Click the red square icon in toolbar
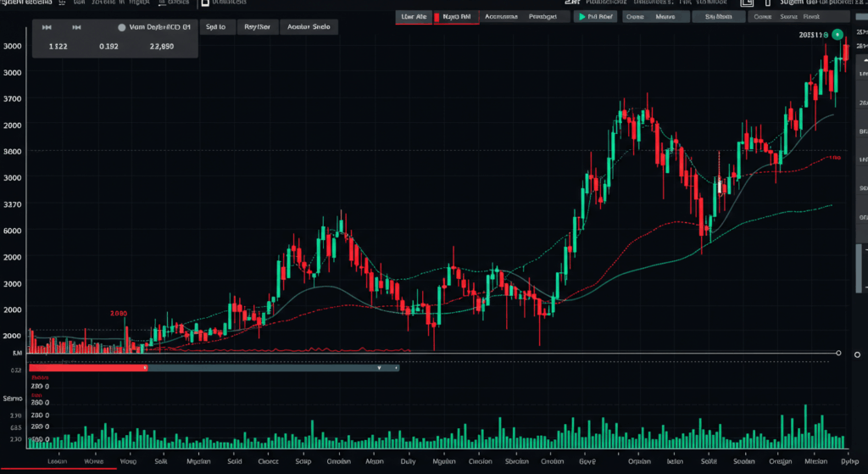The width and height of the screenshot is (868, 474). pyautogui.click(x=437, y=17)
